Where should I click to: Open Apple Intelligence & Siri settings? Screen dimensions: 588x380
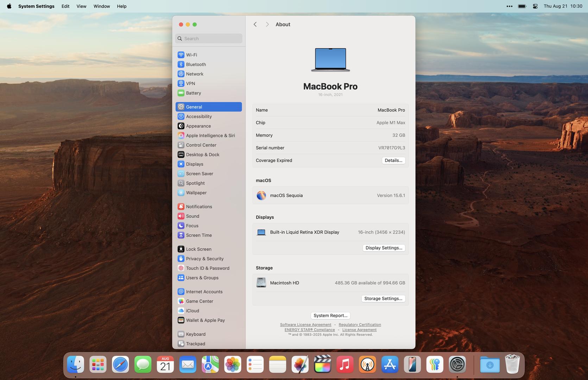click(209, 135)
